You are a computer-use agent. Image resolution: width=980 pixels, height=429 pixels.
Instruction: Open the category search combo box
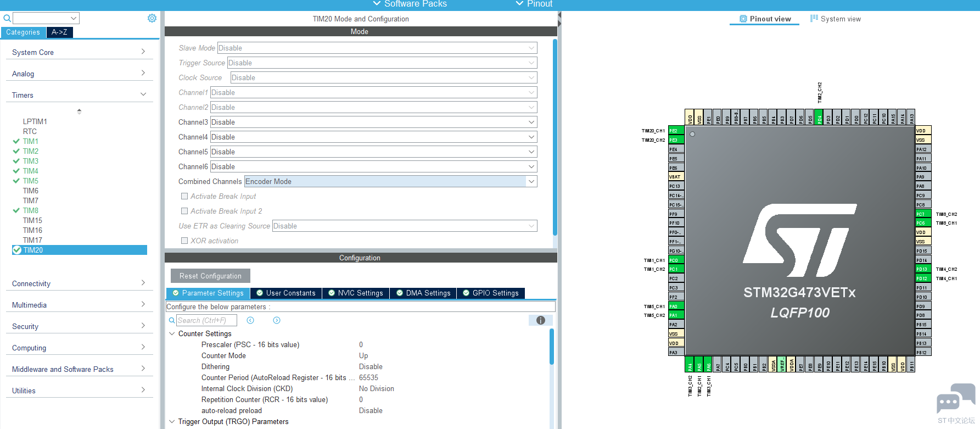pyautogui.click(x=46, y=18)
